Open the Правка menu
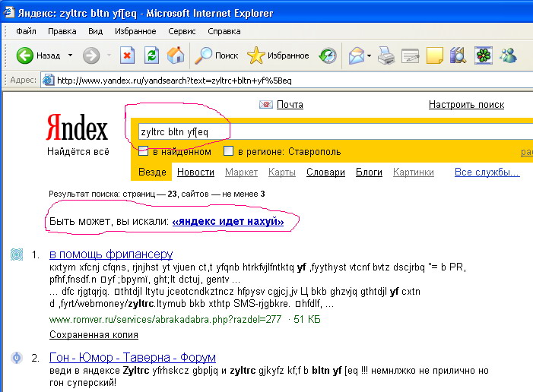Viewport: 533px width, 392px height. 62,31
